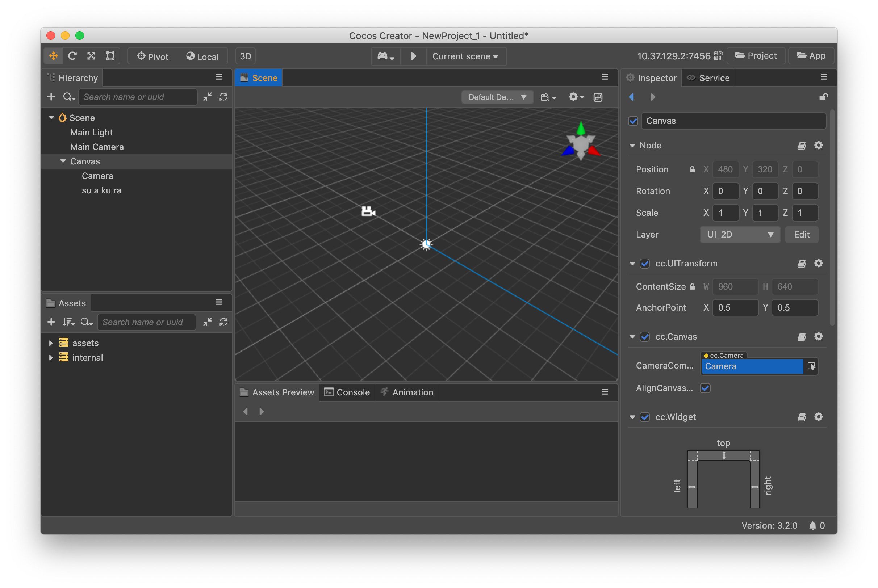
Task: Open the scene gizmo settings gear
Action: pyautogui.click(x=576, y=97)
